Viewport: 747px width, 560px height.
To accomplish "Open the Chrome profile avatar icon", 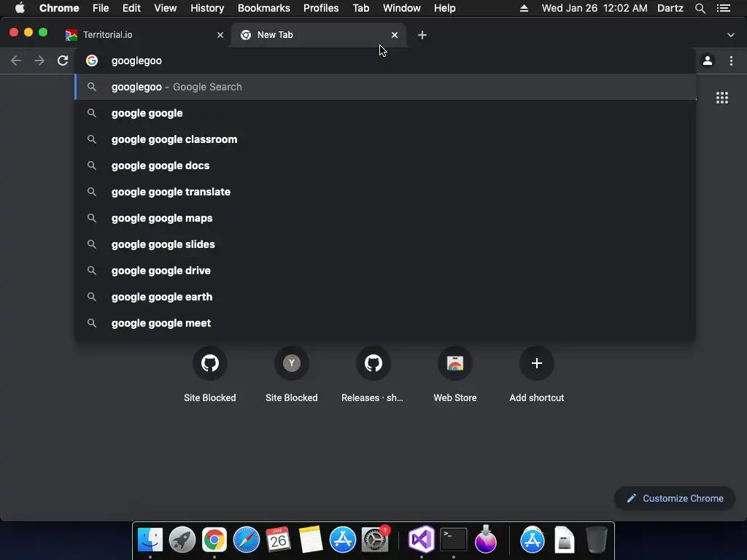I will tap(708, 61).
